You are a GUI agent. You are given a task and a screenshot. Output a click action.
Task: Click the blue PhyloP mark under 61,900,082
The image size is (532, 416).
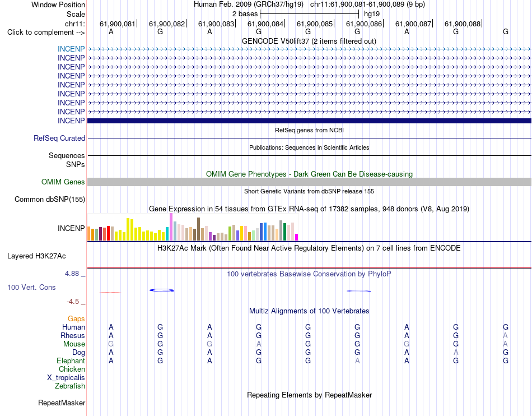(x=161, y=290)
